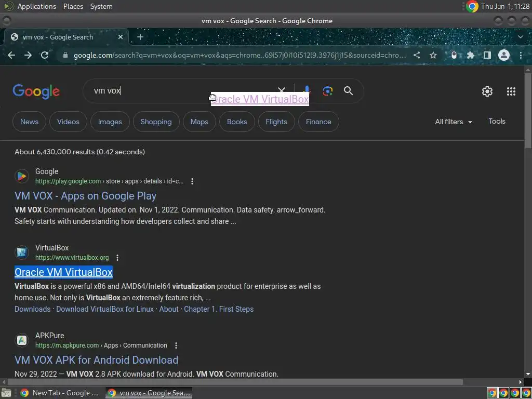Click the magnifier search button

tap(348, 91)
